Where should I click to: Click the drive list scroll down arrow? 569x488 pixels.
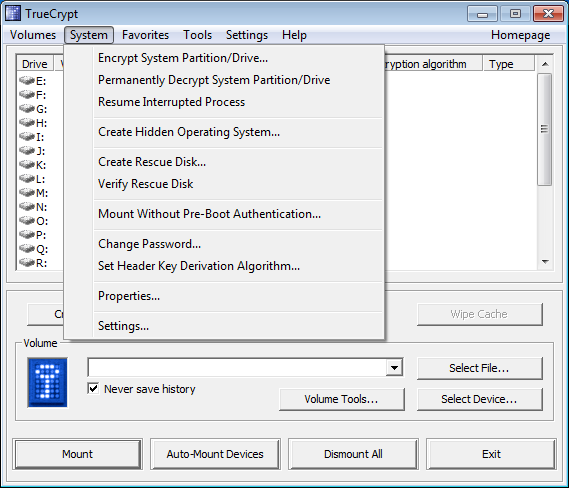pyautogui.click(x=545, y=262)
